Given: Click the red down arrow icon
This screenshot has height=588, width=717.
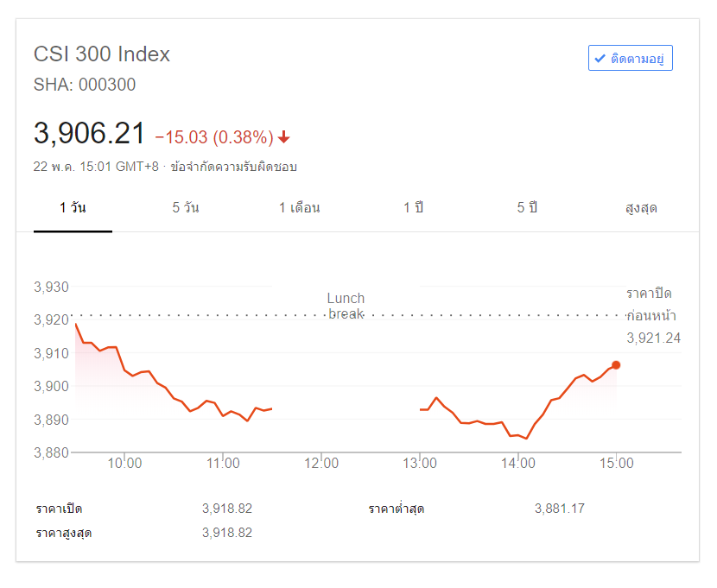Looking at the screenshot, I should (284, 137).
